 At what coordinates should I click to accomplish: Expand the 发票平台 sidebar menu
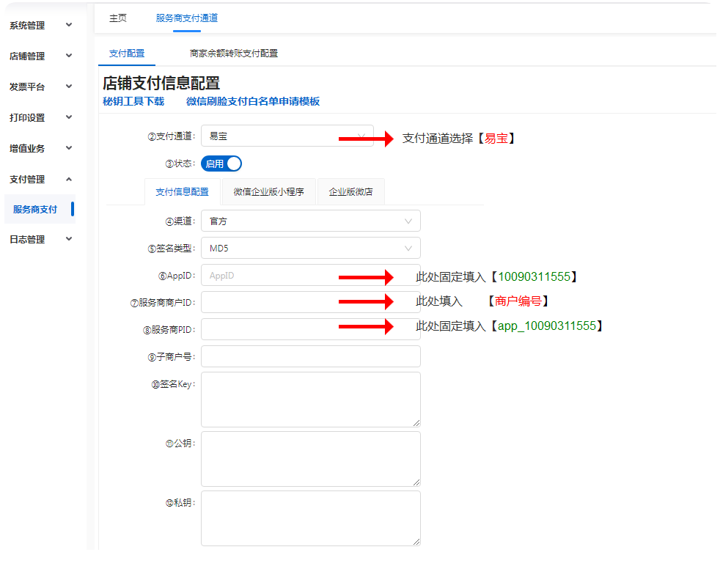(x=40, y=87)
